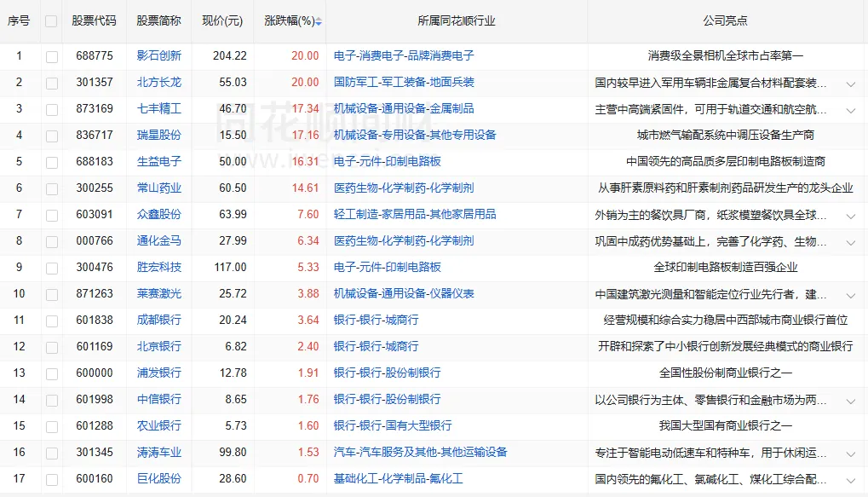This screenshot has height=497, width=868.
Task: Click stock code 601288
Action: (94, 426)
